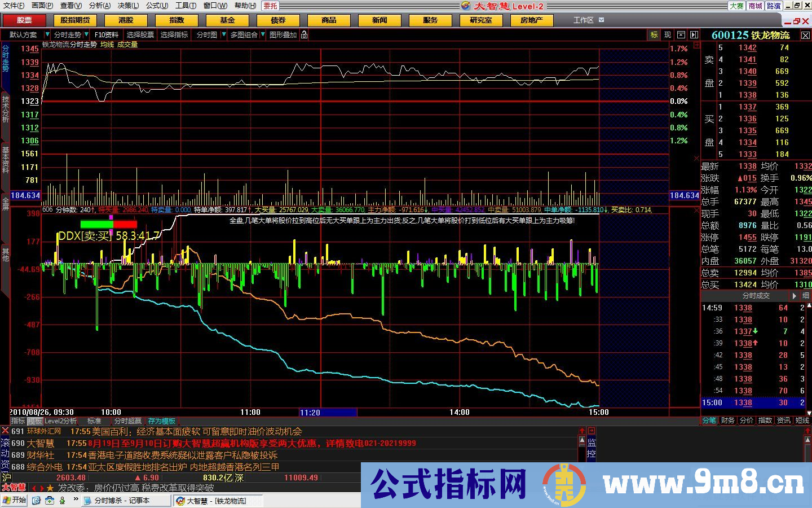Screen dimensions: 812x508
Task: Close the scrolling news panel red X
Action: (5, 431)
